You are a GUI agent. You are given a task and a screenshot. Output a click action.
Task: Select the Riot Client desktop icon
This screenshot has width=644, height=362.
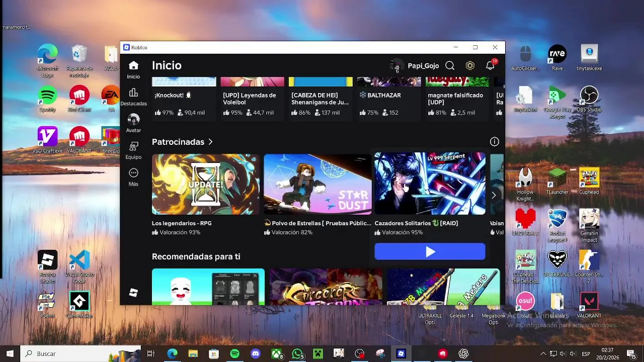[79, 99]
